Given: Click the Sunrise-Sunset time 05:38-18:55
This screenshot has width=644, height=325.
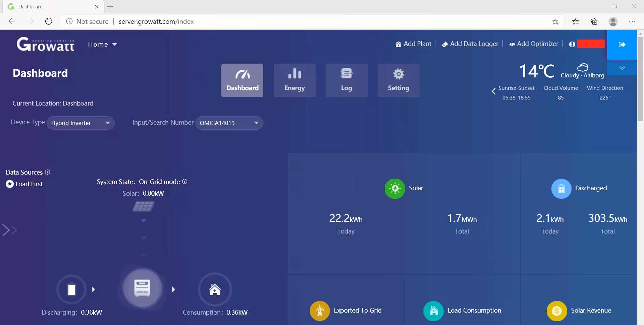Looking at the screenshot, I should pos(517,98).
